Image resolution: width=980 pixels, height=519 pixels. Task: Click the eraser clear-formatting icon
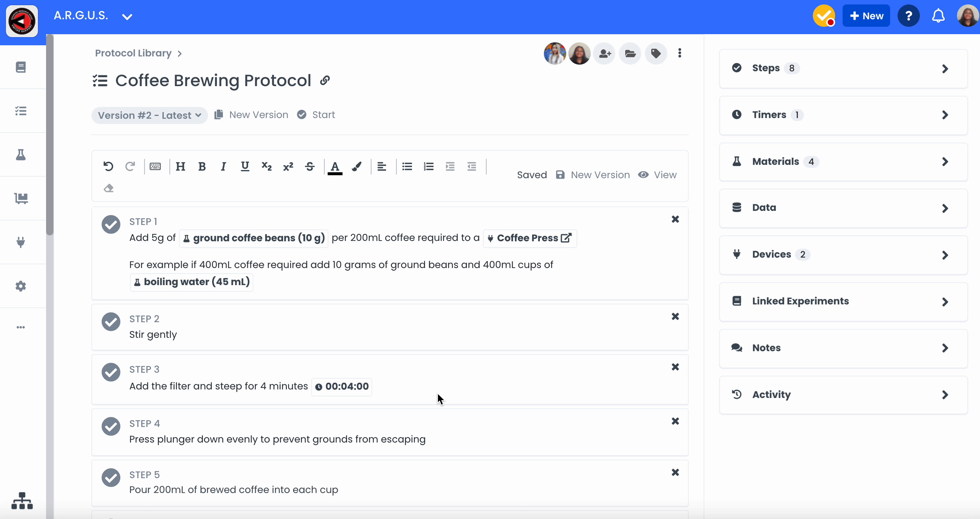click(108, 188)
